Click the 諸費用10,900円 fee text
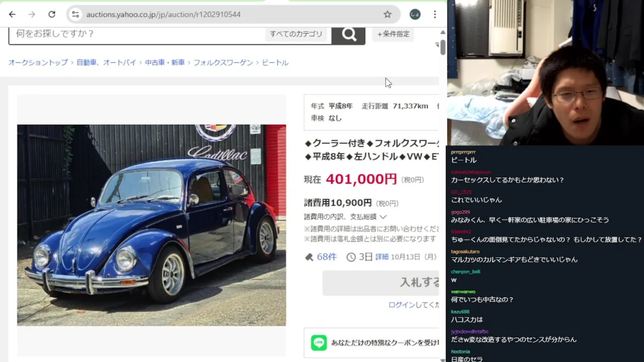This screenshot has height=362, width=644. tap(338, 203)
